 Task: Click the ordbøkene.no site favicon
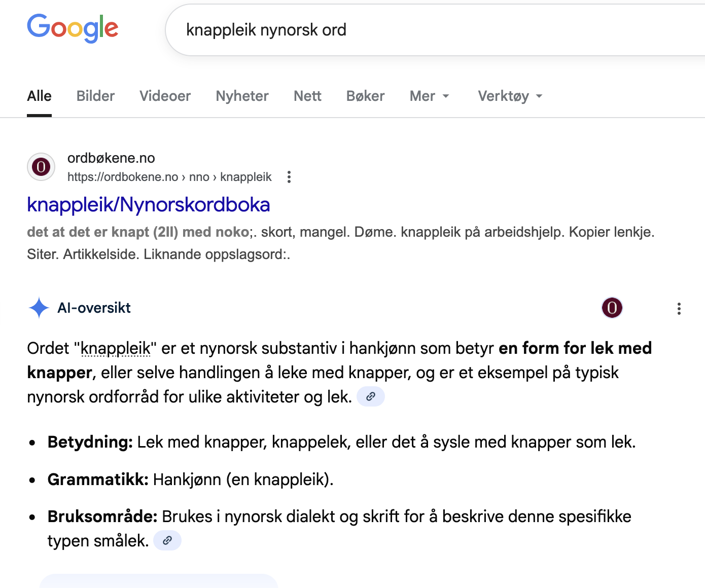41,167
